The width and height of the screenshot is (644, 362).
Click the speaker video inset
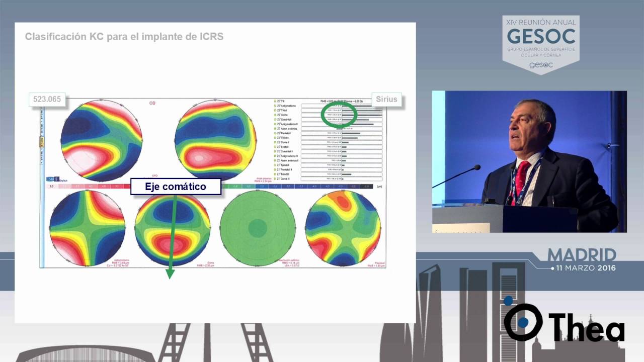click(529, 161)
